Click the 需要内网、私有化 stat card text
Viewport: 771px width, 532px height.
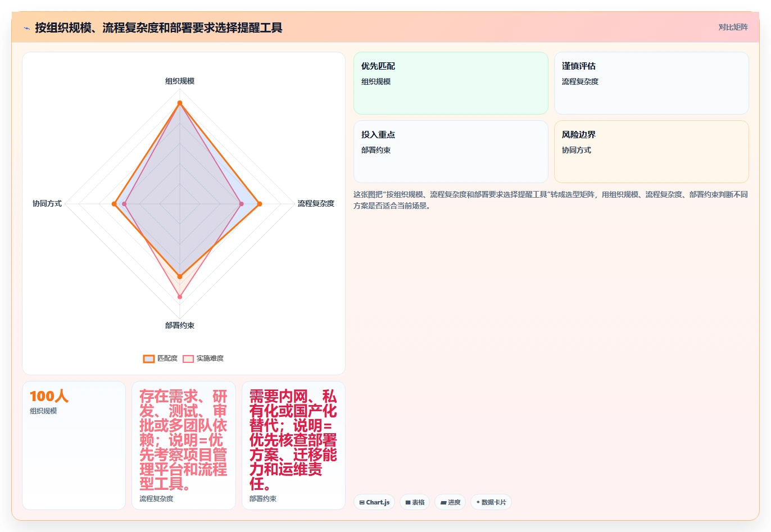pos(293,440)
